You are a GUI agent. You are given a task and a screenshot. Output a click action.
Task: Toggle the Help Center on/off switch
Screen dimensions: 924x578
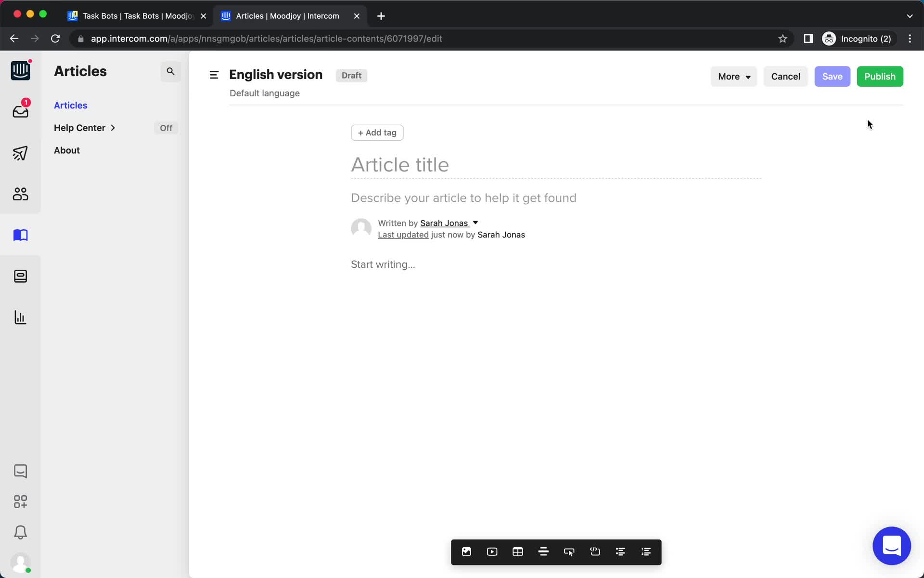click(x=166, y=128)
